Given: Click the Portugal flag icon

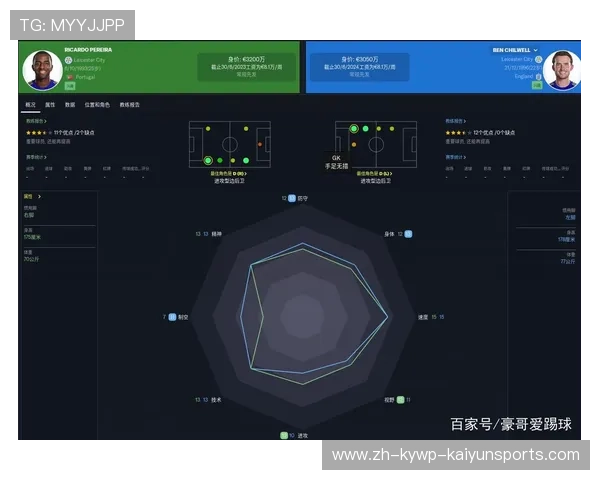Looking at the screenshot, I should (x=70, y=77).
